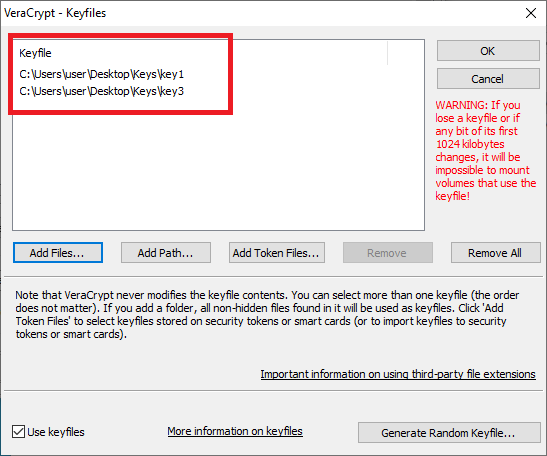Uncheck the Use keyfiles checkbox
Screen dimensions: 547x456
point(18,432)
